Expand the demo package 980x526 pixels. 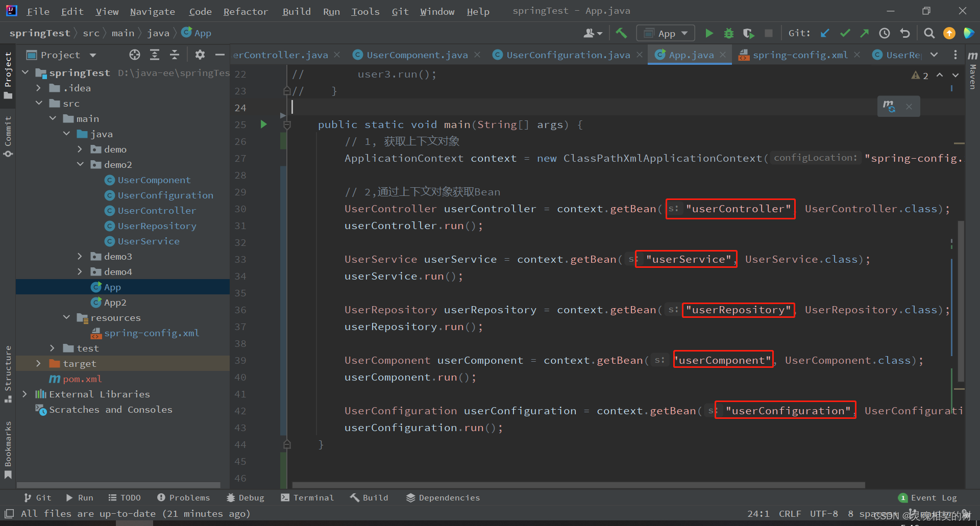[x=80, y=149]
